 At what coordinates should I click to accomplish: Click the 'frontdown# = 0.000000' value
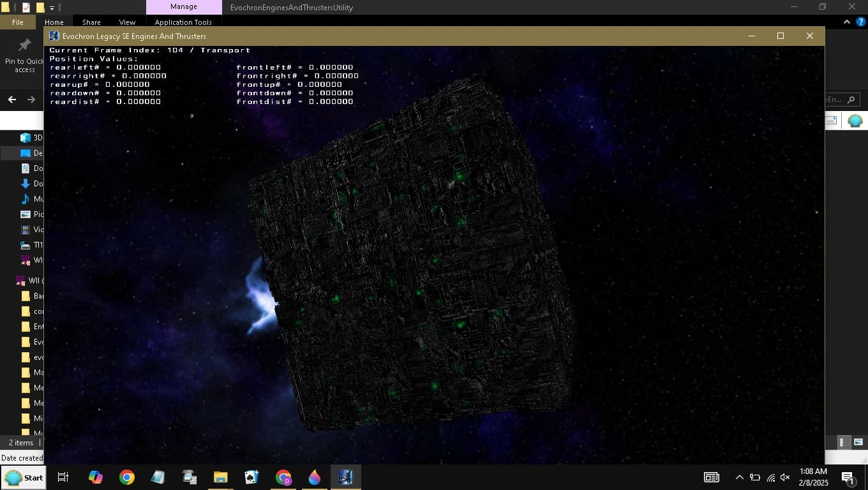click(295, 93)
